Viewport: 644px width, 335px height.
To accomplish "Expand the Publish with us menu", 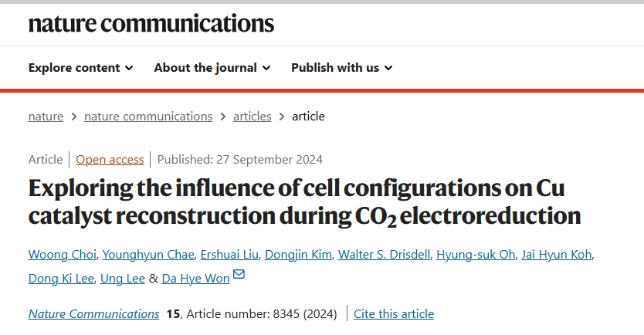I will [342, 68].
